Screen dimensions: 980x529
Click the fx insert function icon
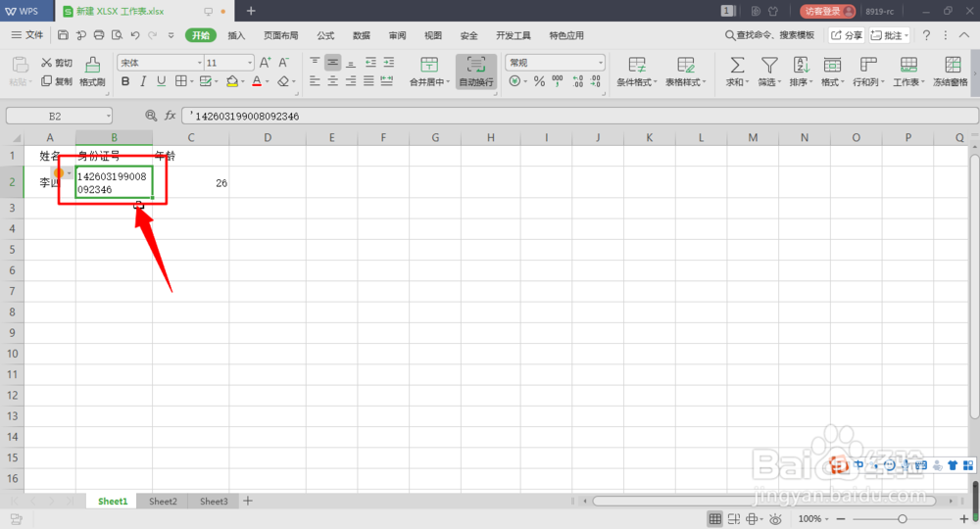(170, 116)
